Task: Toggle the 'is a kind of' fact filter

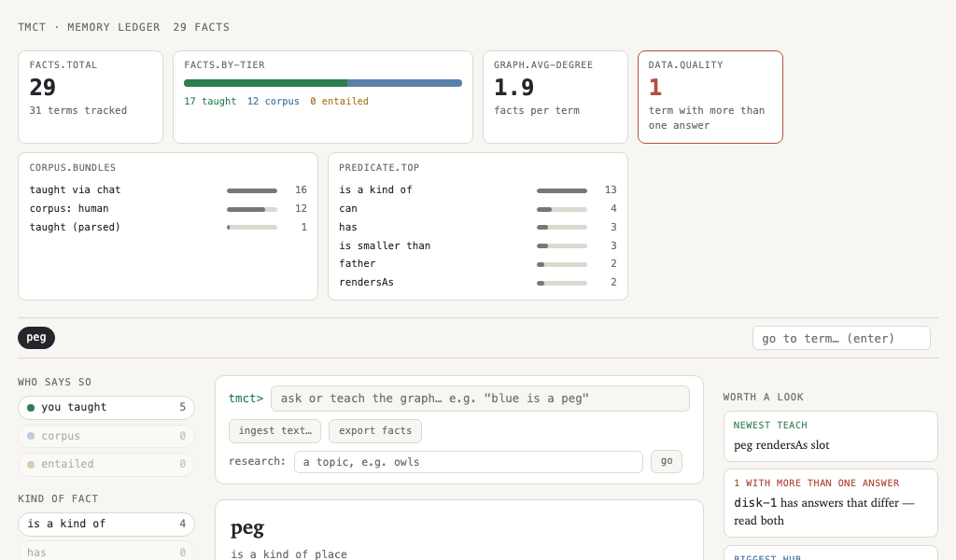Action: coord(106,524)
